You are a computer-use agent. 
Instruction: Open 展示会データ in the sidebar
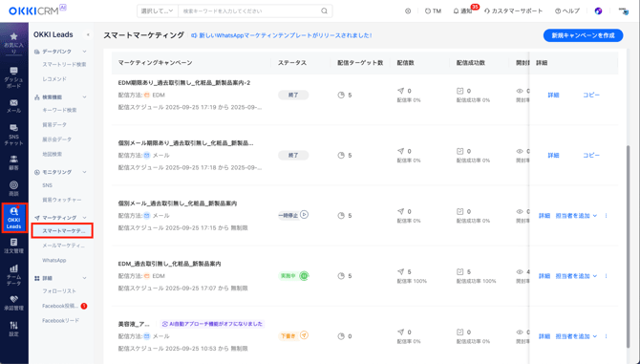click(x=56, y=139)
